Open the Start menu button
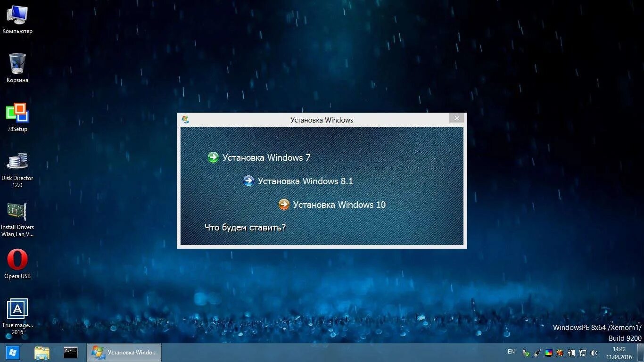 click(13, 352)
